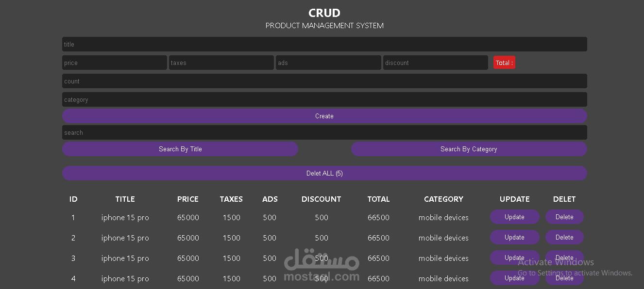The image size is (644, 289).
Task: Click 'mobile devices' in row 2
Action: coord(444,238)
